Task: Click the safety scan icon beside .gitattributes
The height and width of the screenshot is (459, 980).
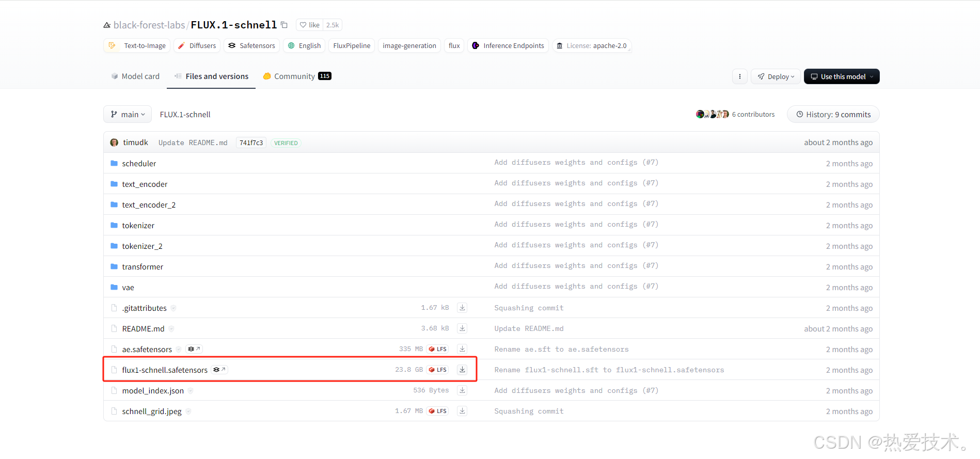Action: pos(173,308)
